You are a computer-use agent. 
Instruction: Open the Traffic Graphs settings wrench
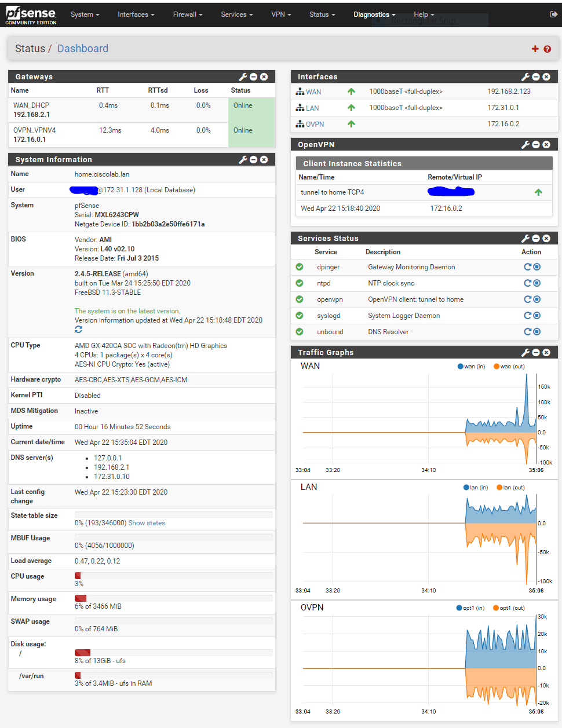(x=525, y=352)
